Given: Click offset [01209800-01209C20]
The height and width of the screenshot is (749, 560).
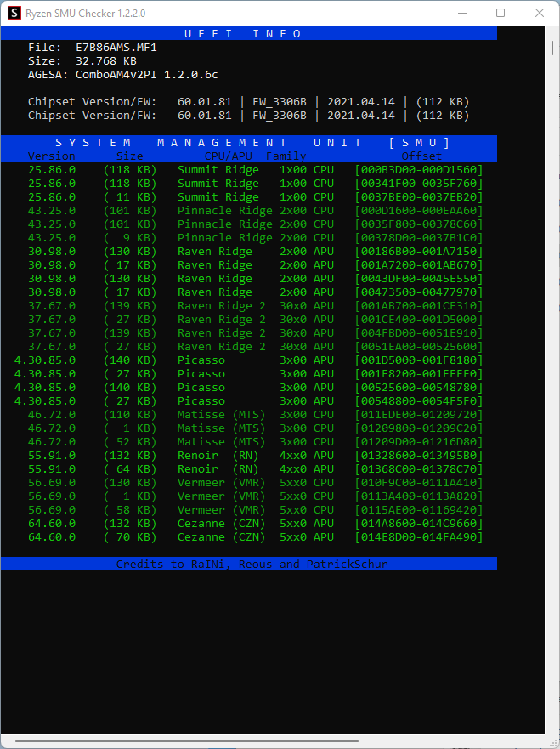Looking at the screenshot, I should [419, 428].
